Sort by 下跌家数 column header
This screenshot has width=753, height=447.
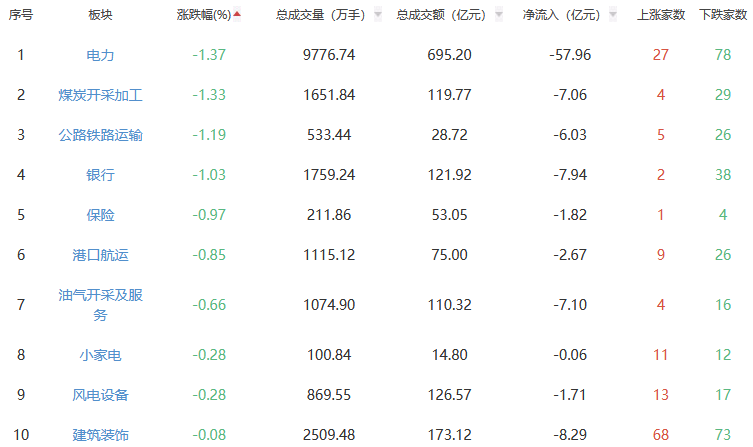[x=723, y=15]
